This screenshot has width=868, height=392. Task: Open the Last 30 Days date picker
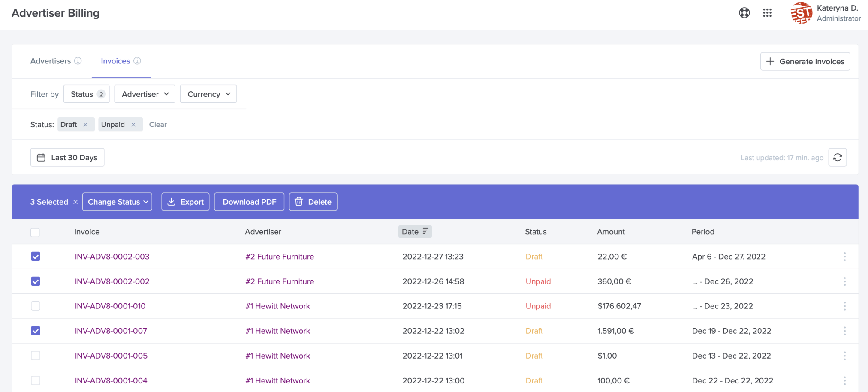(67, 157)
